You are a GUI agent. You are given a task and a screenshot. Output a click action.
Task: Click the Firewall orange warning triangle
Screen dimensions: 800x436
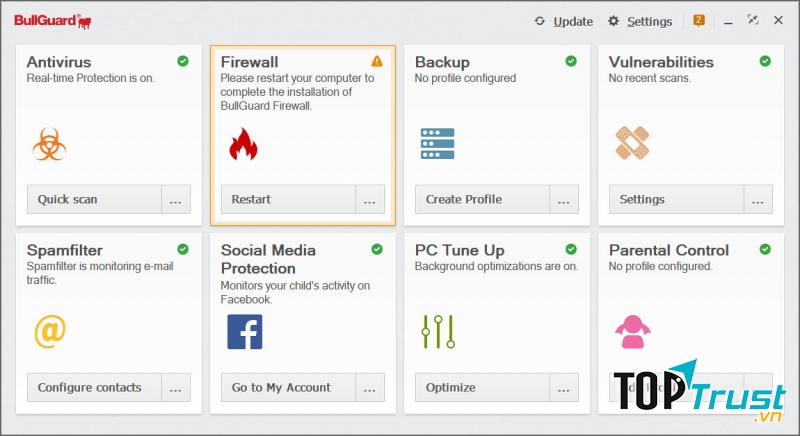pyautogui.click(x=377, y=61)
